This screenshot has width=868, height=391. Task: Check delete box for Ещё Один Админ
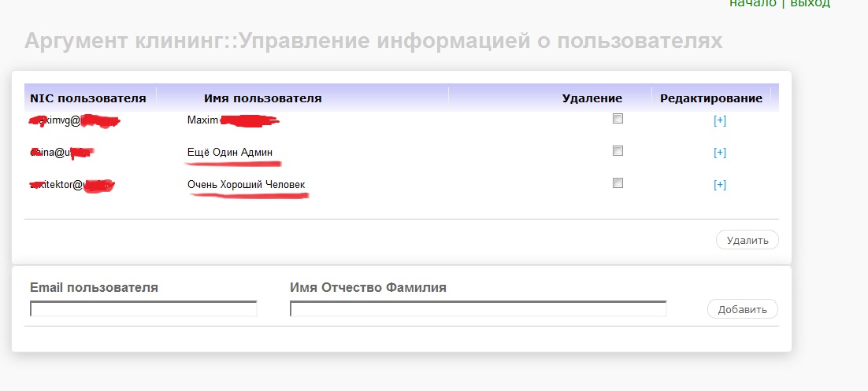[x=618, y=151]
